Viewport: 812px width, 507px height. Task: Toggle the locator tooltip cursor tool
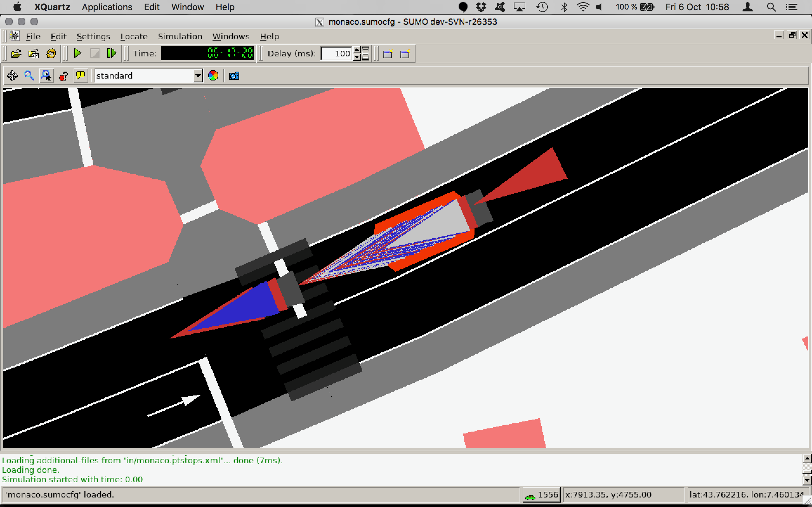click(46, 76)
